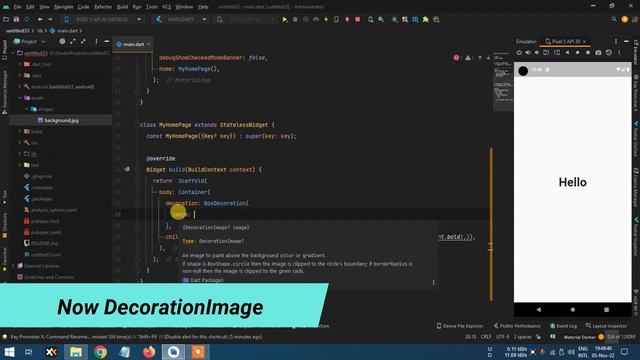Click emulator power button icon
Image resolution: width=640 pixels, height=360 pixels.
click(x=519, y=53)
